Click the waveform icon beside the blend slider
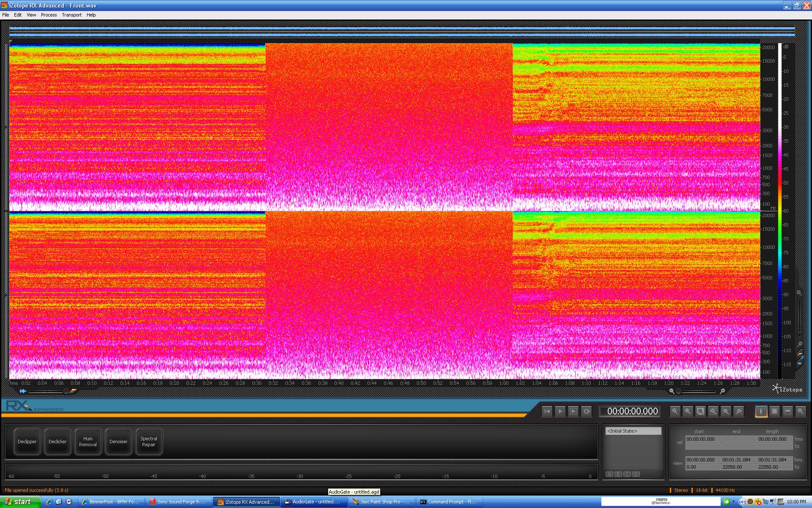This screenshot has height=508, width=812. (23, 391)
